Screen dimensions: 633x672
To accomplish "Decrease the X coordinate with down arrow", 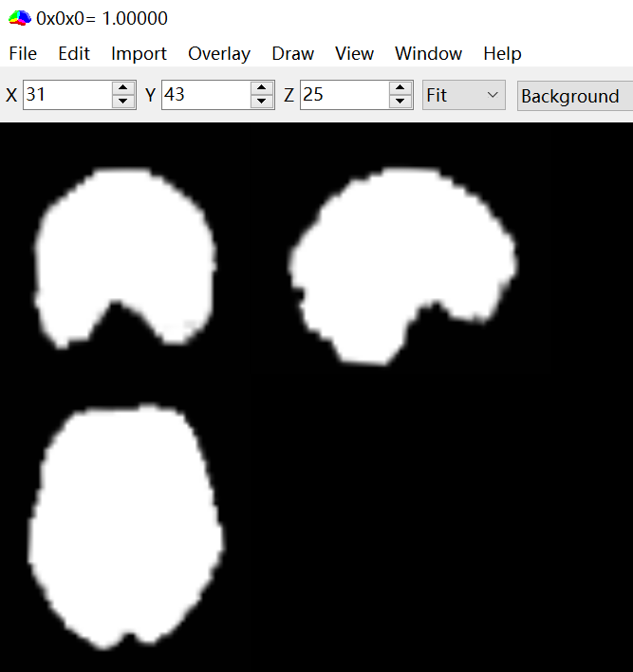I will click(x=123, y=102).
